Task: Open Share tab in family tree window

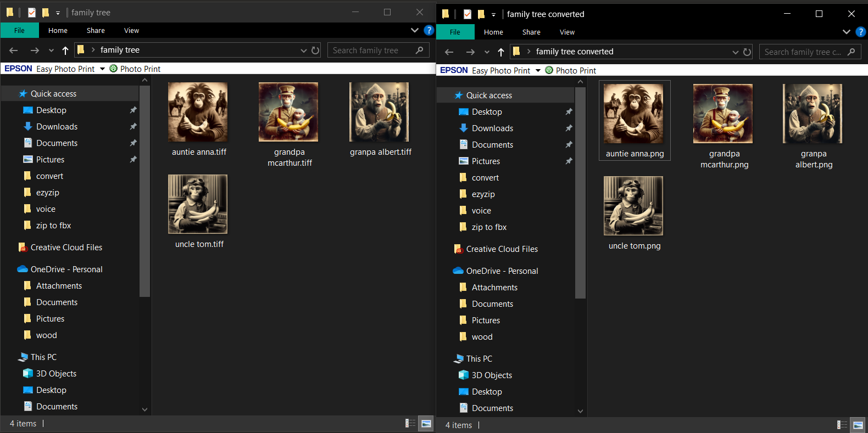Action: tap(96, 30)
